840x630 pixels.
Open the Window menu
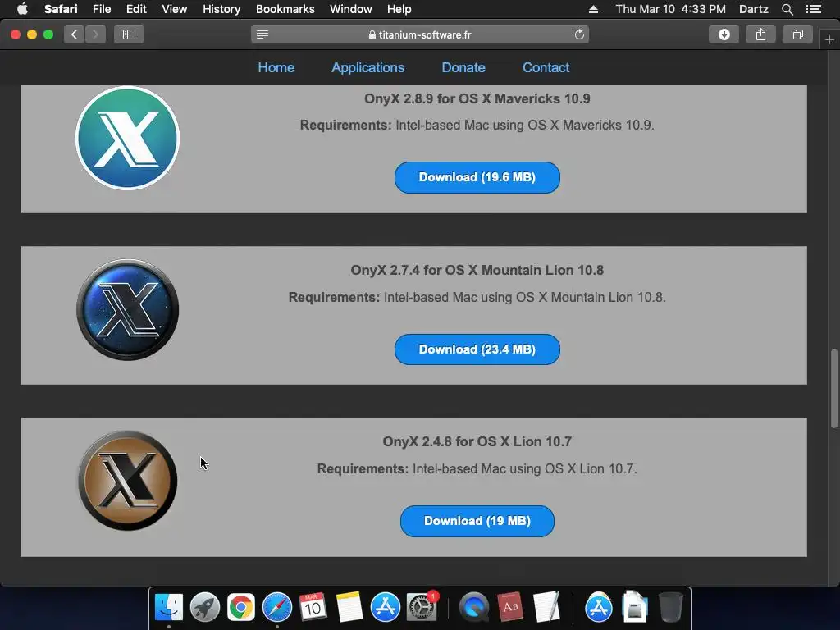pyautogui.click(x=351, y=9)
